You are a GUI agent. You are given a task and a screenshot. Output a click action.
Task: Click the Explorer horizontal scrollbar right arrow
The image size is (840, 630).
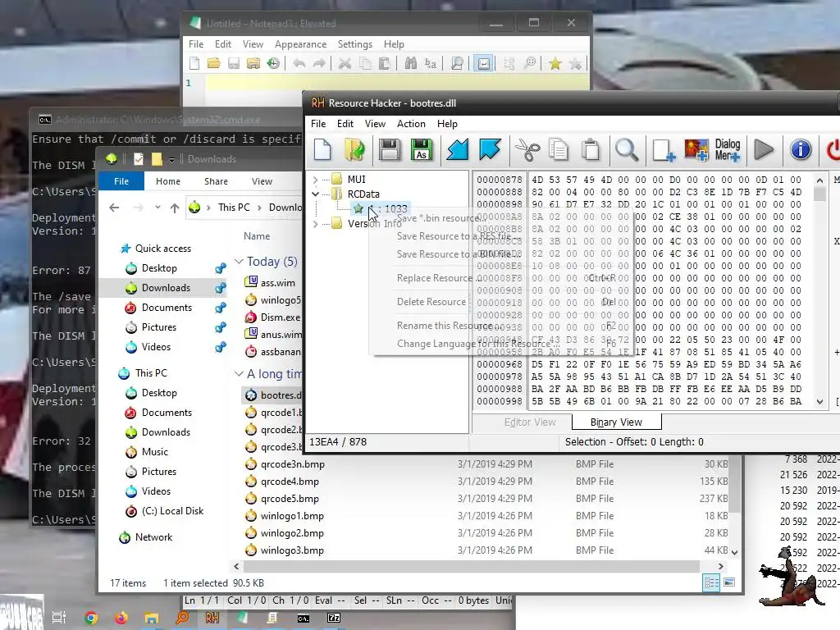720,566
